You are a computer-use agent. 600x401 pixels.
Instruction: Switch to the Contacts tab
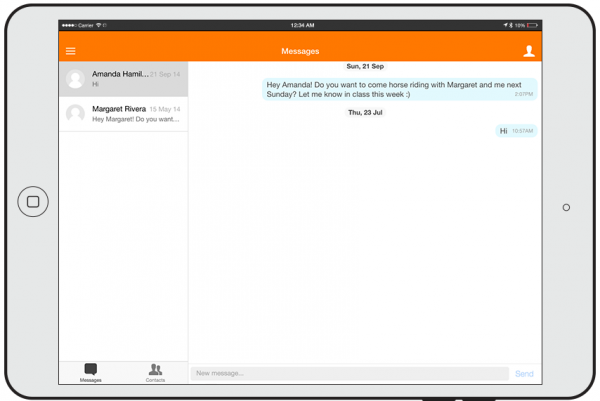coord(155,373)
